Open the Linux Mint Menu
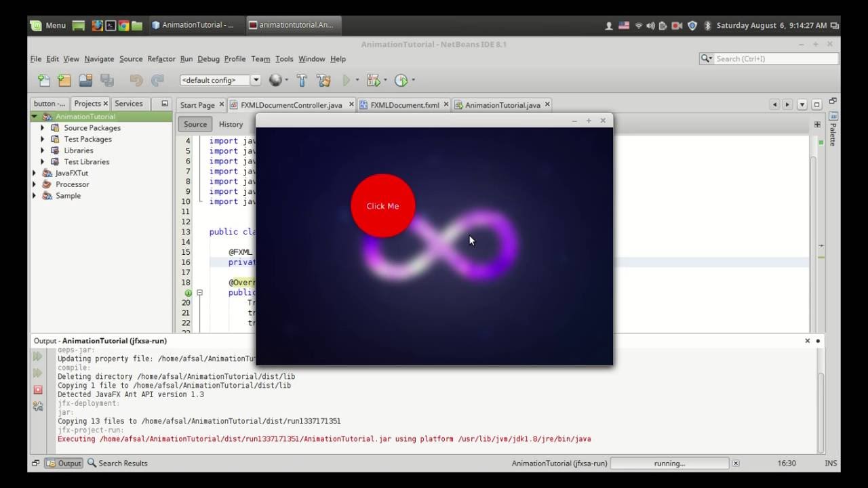The height and width of the screenshot is (488, 868). point(48,25)
